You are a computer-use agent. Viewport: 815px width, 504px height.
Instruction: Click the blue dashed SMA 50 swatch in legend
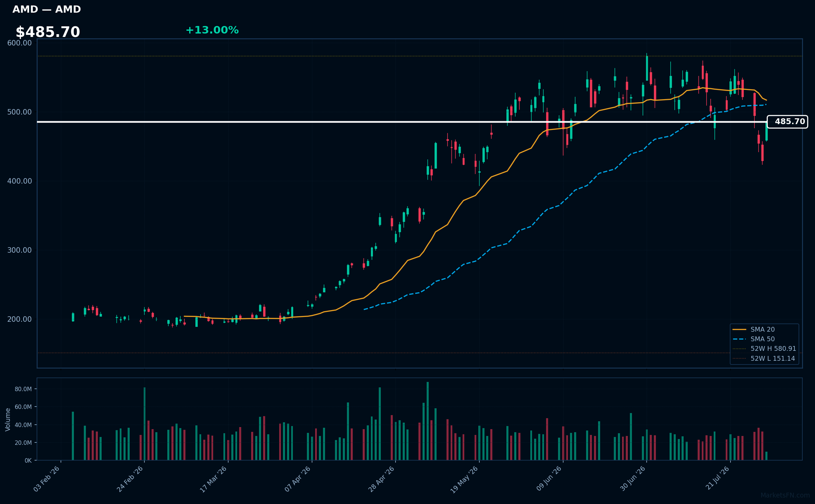point(739,339)
